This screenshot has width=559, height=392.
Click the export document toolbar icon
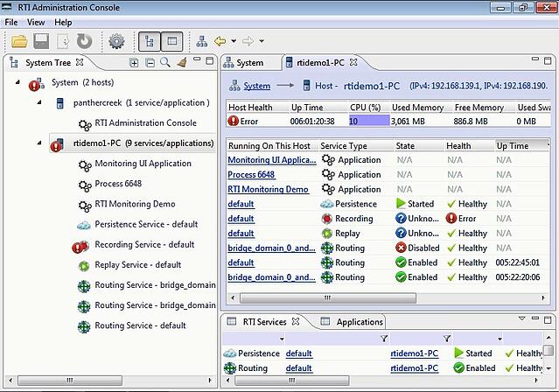coord(63,41)
